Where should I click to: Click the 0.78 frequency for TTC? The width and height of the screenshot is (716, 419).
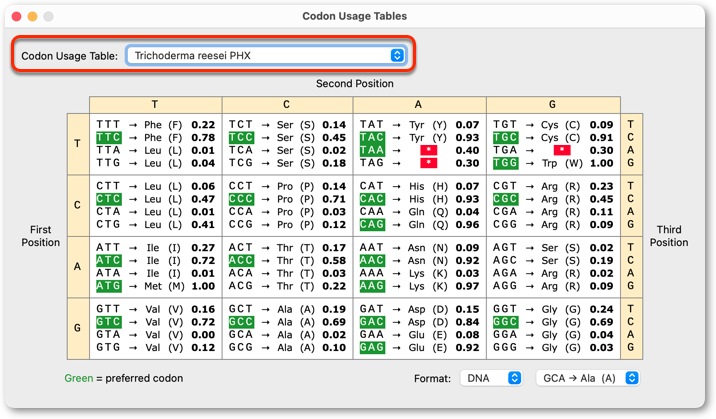(x=203, y=137)
